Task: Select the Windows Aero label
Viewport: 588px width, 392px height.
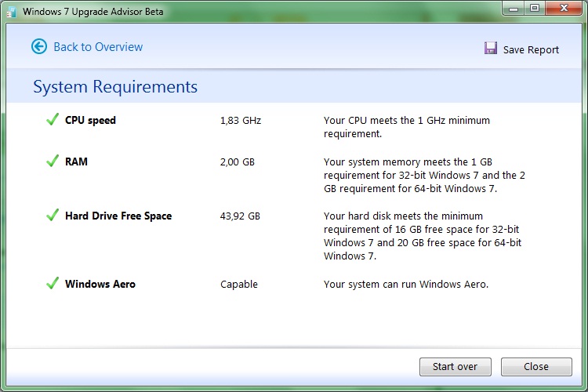Action: [x=100, y=284]
